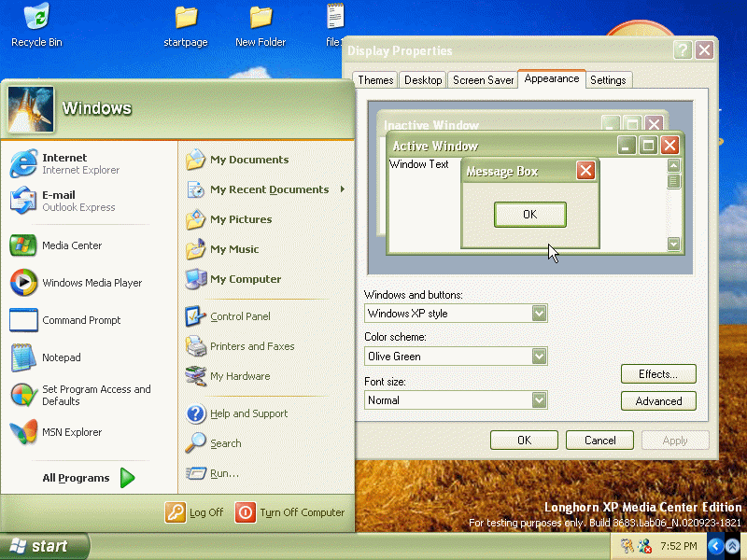Select the Appearance tab
This screenshot has width=747, height=560.
[x=552, y=78]
